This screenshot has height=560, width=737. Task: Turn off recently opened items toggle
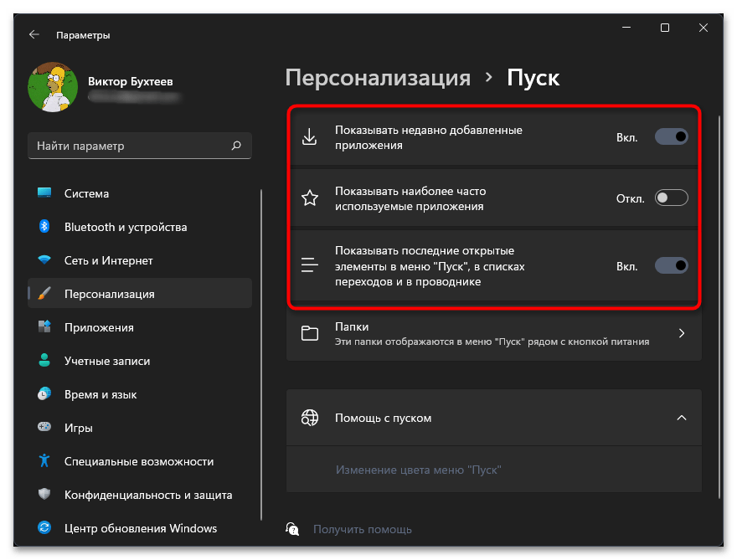pyautogui.click(x=671, y=266)
